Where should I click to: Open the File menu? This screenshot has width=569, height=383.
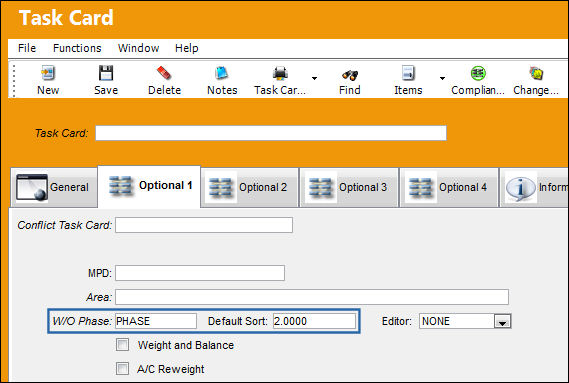click(x=27, y=48)
